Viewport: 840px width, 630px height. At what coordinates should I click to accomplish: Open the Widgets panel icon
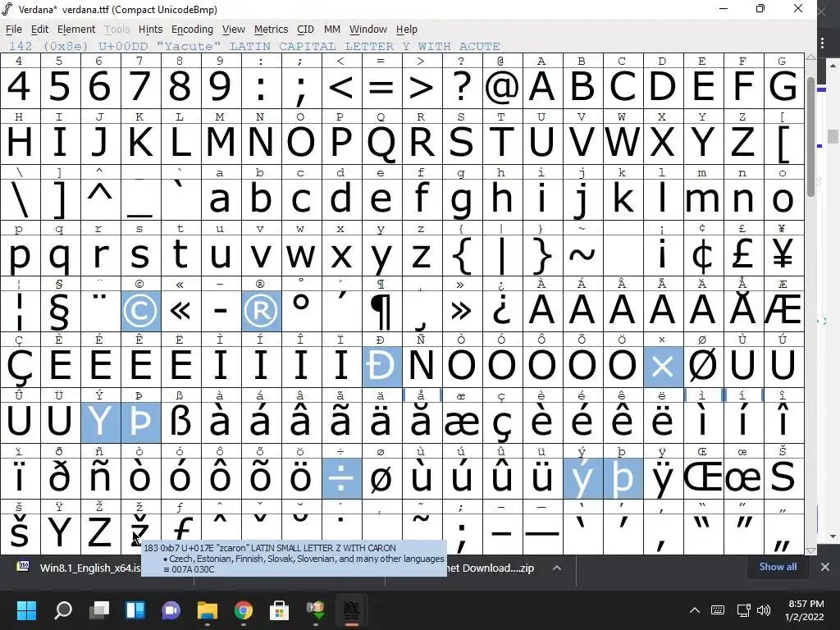[135, 609]
